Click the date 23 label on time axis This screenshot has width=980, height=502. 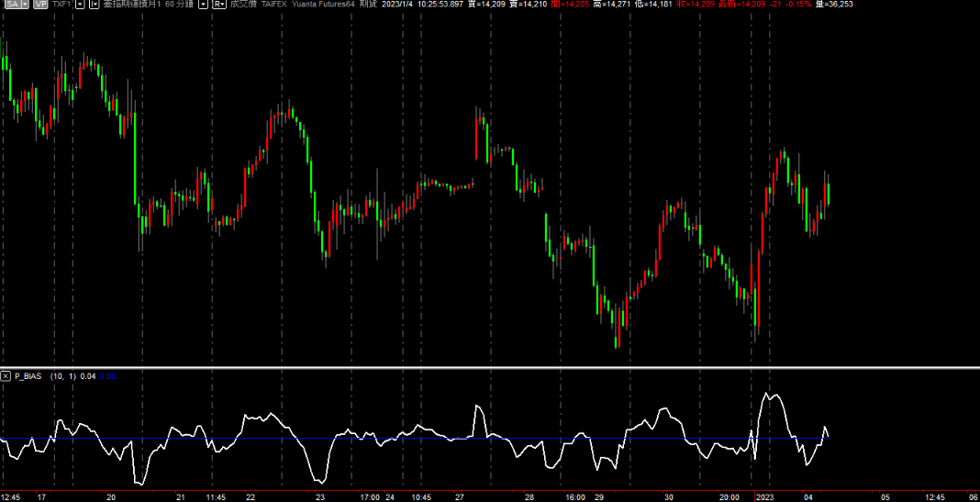[x=319, y=496]
